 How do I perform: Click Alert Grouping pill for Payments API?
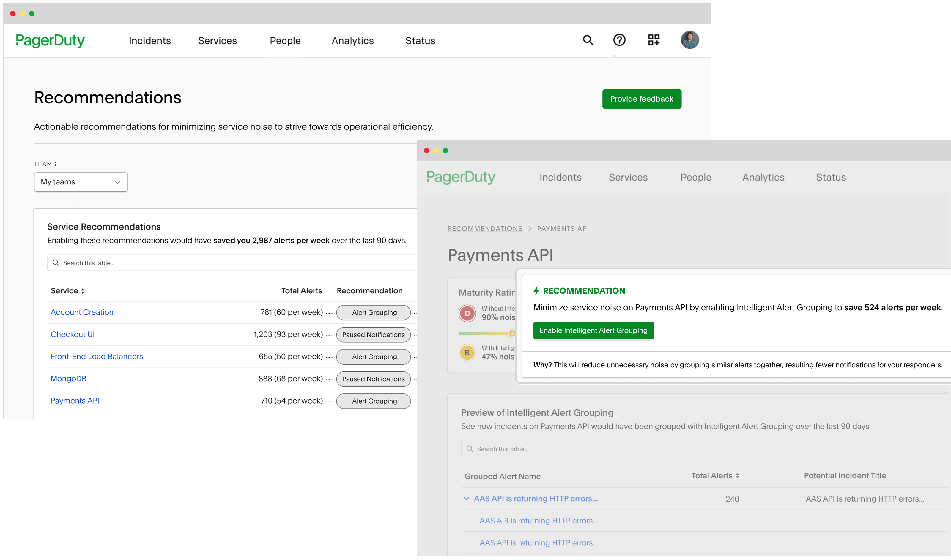[373, 401]
